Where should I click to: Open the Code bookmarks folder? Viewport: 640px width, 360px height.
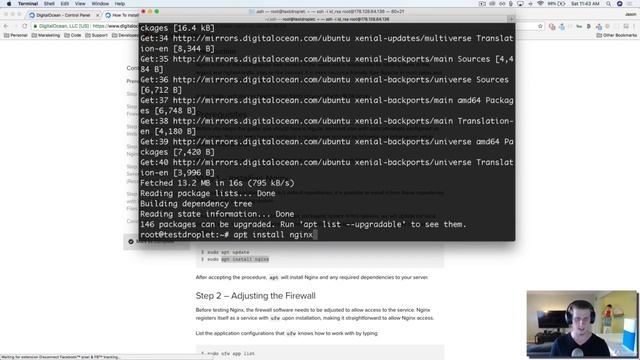pos(73,36)
